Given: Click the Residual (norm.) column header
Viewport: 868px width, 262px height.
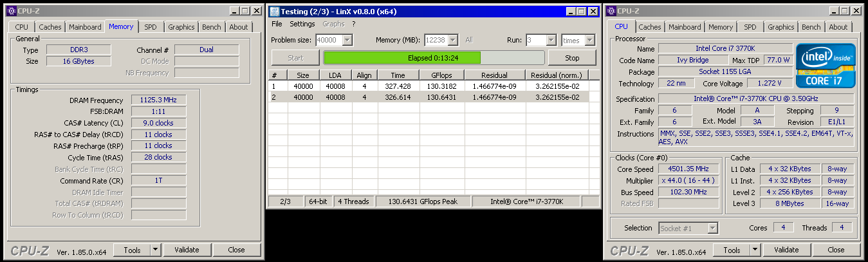Looking at the screenshot, I should pyautogui.click(x=557, y=75).
